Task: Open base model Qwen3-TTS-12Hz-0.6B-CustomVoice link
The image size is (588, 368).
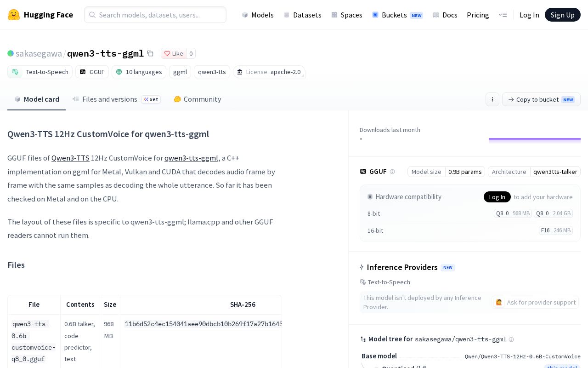Action: click(523, 356)
